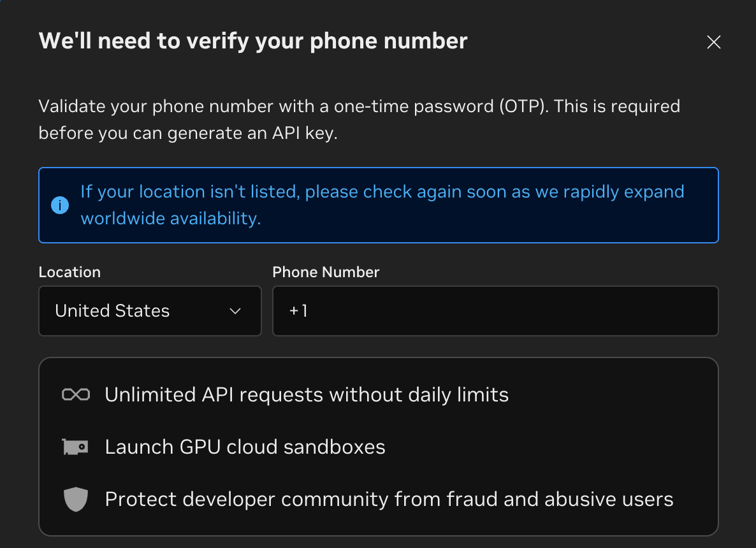Click the shield icon for fraud protection
756x548 pixels.
(76, 499)
